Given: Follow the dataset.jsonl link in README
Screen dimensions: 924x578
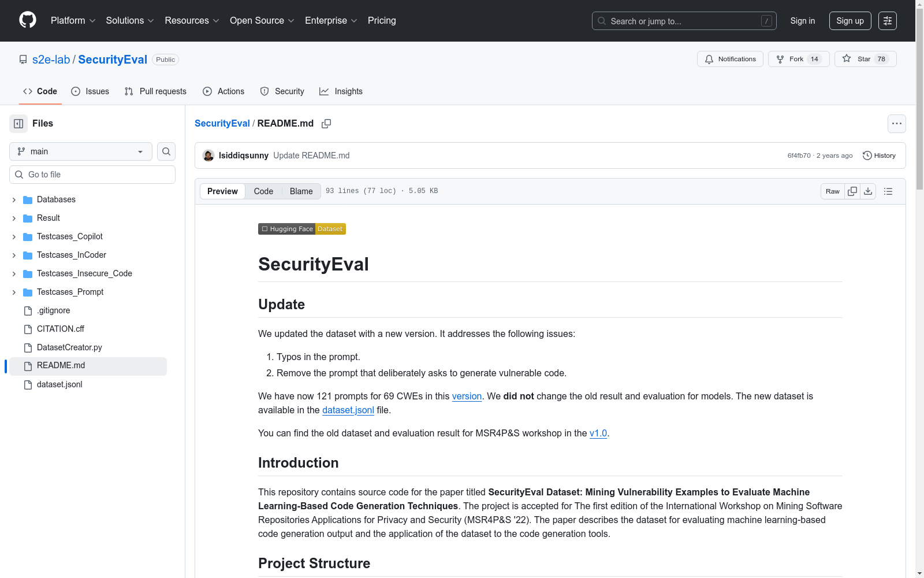Looking at the screenshot, I should 348,410.
